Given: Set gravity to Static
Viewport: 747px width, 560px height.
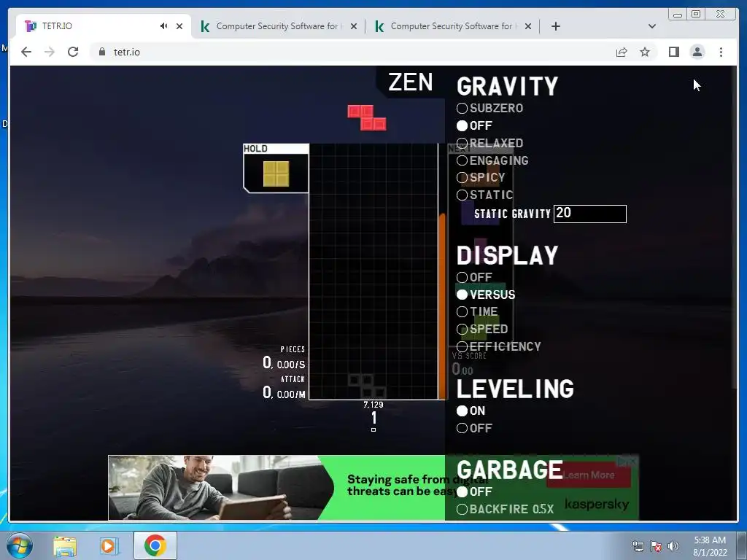Looking at the screenshot, I should point(485,195).
